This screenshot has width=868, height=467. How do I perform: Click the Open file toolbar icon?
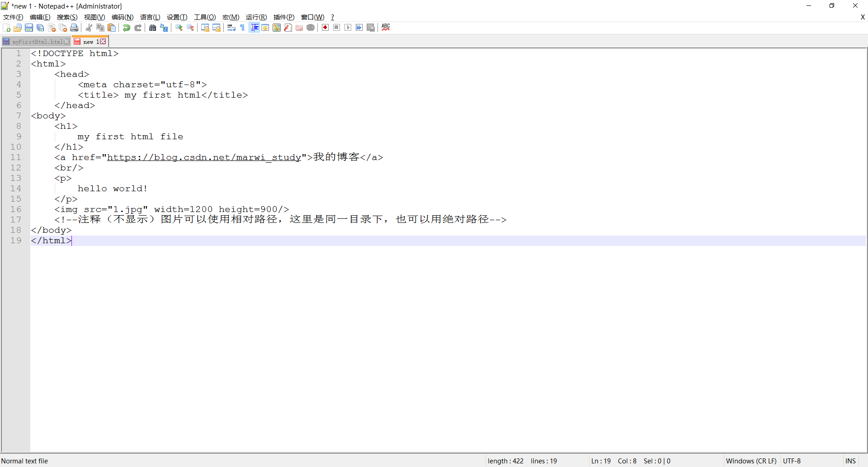tap(18, 28)
